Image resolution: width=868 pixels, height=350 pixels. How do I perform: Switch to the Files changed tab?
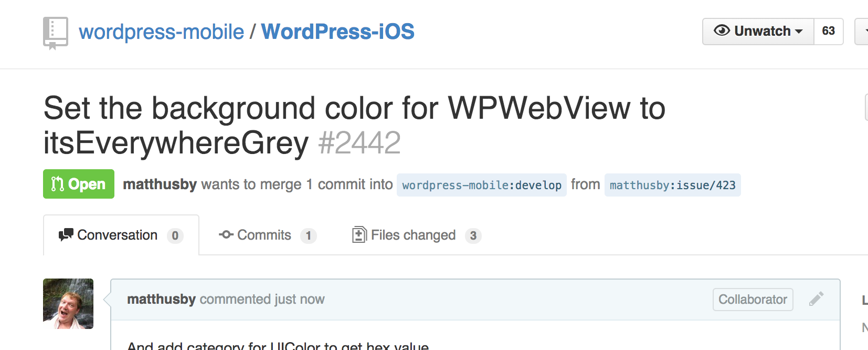click(x=412, y=235)
